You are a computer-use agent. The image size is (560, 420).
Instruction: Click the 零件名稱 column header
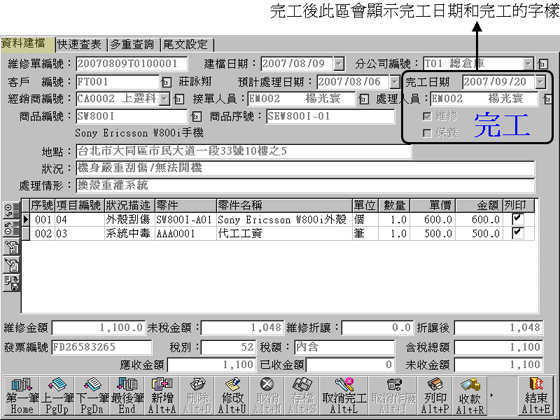[x=284, y=205]
